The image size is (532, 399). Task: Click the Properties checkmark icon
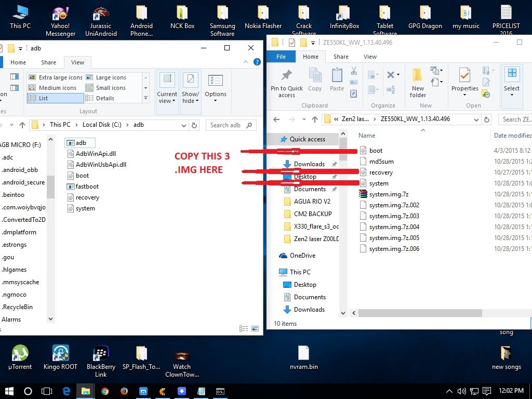[464, 76]
